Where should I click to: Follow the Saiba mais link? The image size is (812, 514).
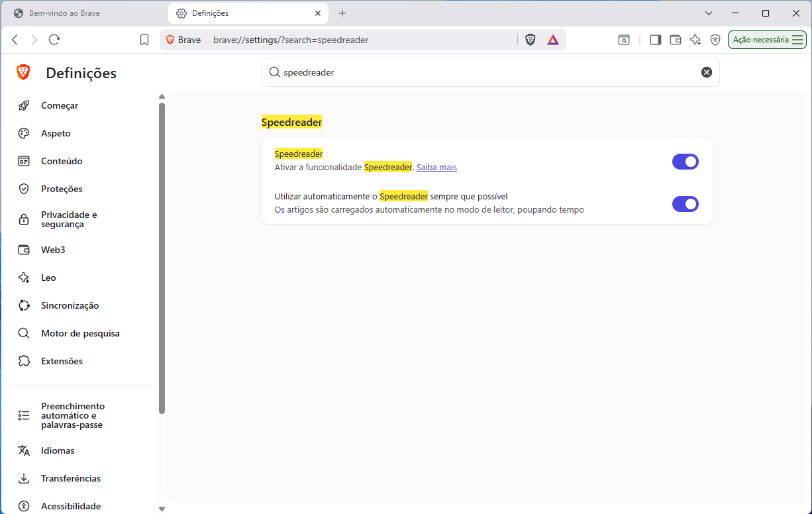click(x=436, y=168)
